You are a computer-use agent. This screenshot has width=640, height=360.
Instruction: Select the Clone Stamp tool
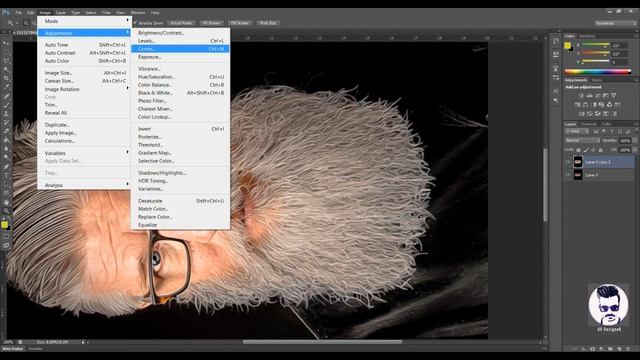click(x=7, y=114)
